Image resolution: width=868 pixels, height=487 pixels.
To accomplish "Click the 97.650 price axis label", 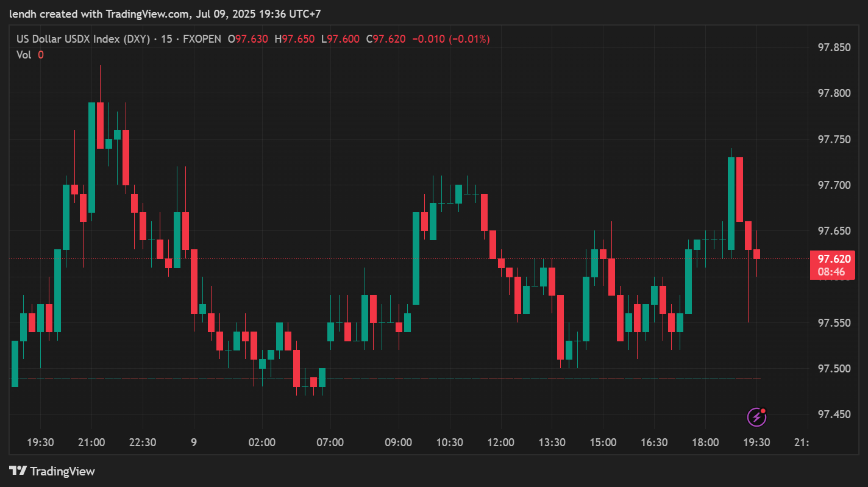I will click(x=834, y=231).
